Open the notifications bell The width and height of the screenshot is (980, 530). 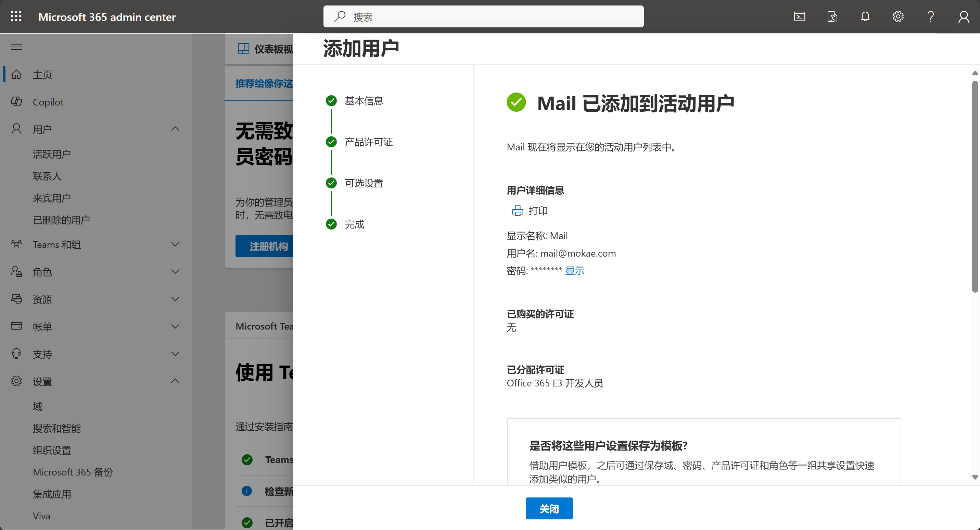pyautogui.click(x=865, y=16)
